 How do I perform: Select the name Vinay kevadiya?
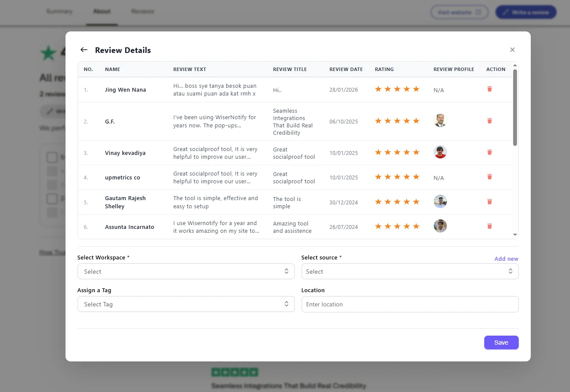click(x=125, y=153)
